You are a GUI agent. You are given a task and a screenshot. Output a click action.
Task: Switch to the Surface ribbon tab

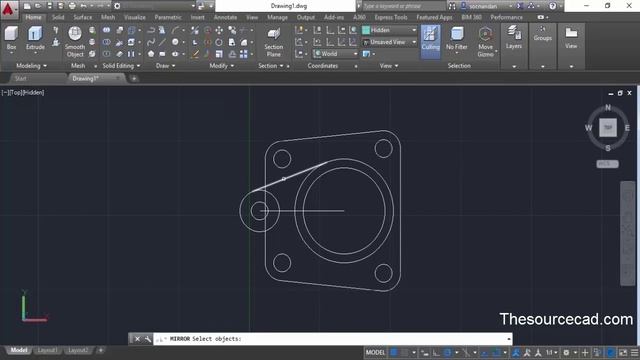[82, 17]
